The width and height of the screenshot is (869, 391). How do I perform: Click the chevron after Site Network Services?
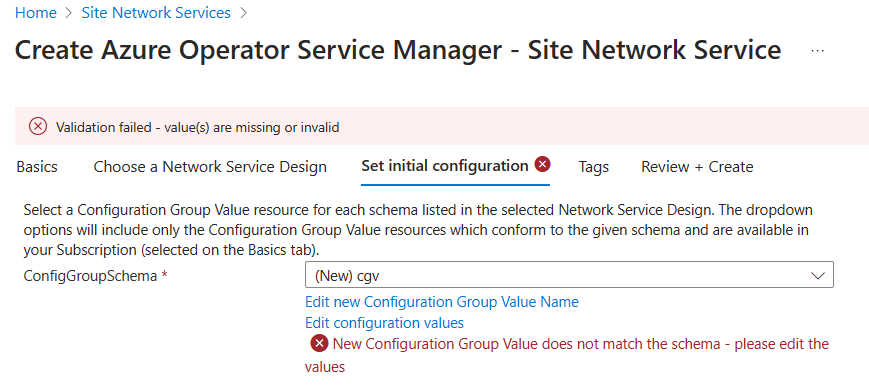243,13
